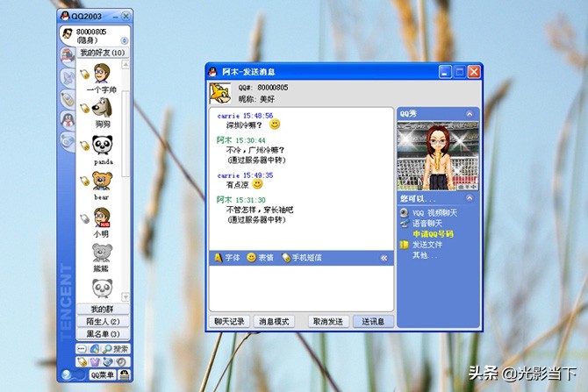Open the status dropdown next to 隐身

pyautogui.click(x=124, y=40)
